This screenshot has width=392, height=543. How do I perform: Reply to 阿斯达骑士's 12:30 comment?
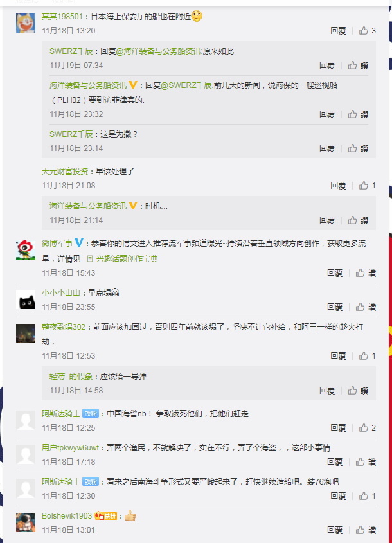coord(338,496)
